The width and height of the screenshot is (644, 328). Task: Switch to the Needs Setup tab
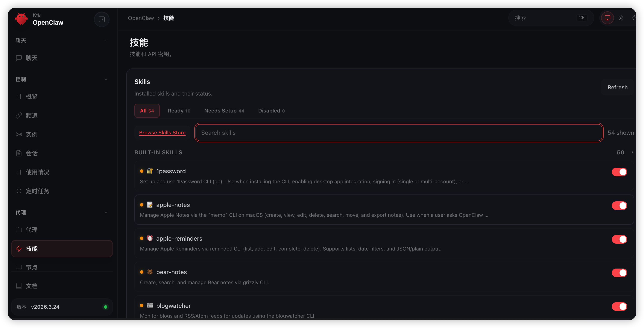coord(224,111)
